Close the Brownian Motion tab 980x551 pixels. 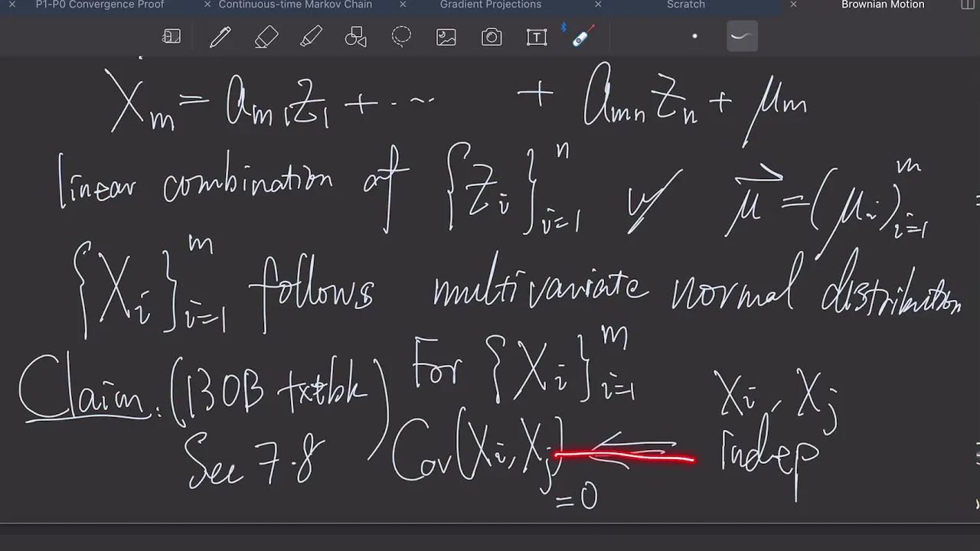tap(793, 5)
